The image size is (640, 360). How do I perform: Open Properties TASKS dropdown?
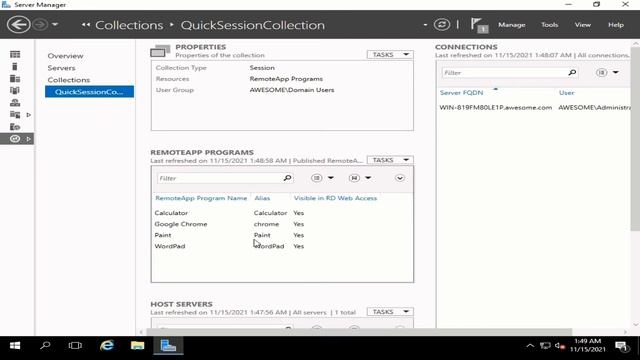coord(390,54)
